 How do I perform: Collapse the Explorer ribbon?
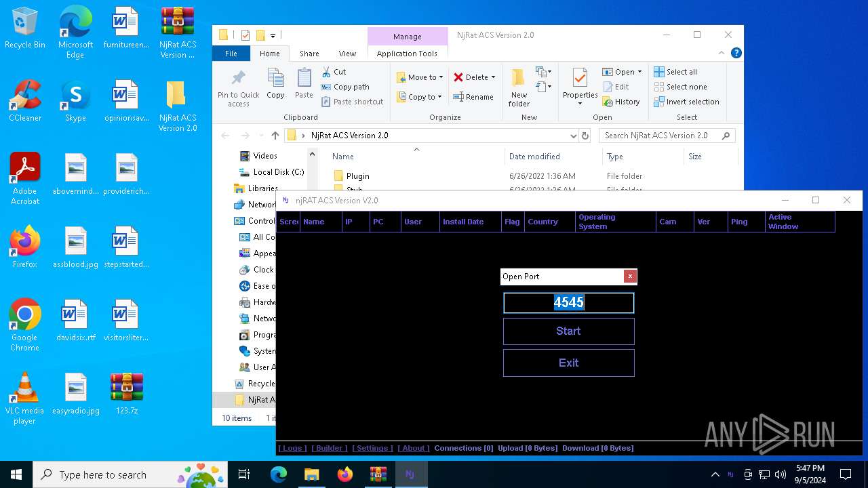(x=722, y=53)
